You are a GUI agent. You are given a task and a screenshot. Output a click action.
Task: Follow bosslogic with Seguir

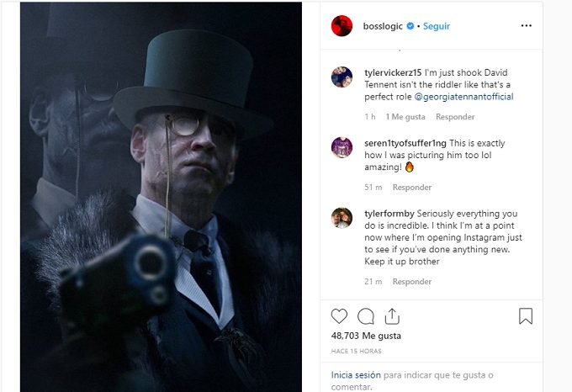click(x=437, y=26)
